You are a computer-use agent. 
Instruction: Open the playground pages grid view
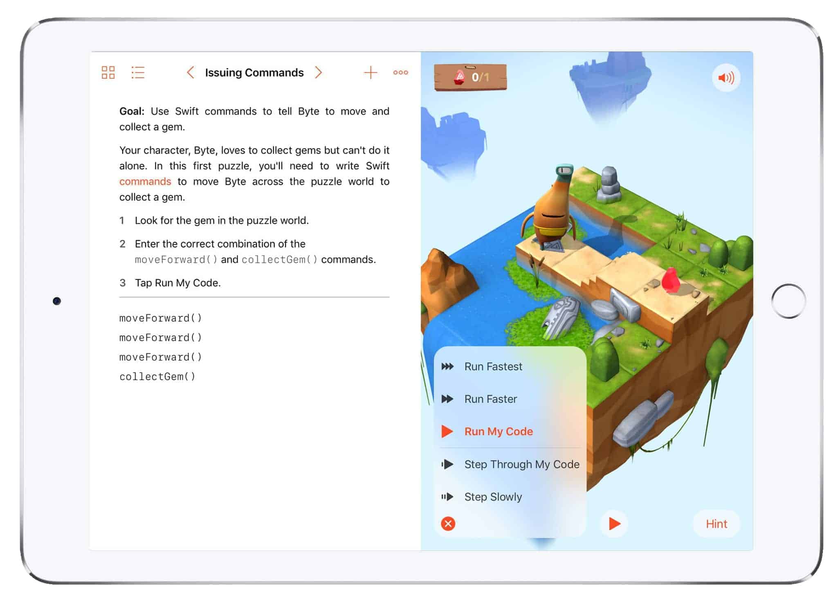pyautogui.click(x=108, y=72)
